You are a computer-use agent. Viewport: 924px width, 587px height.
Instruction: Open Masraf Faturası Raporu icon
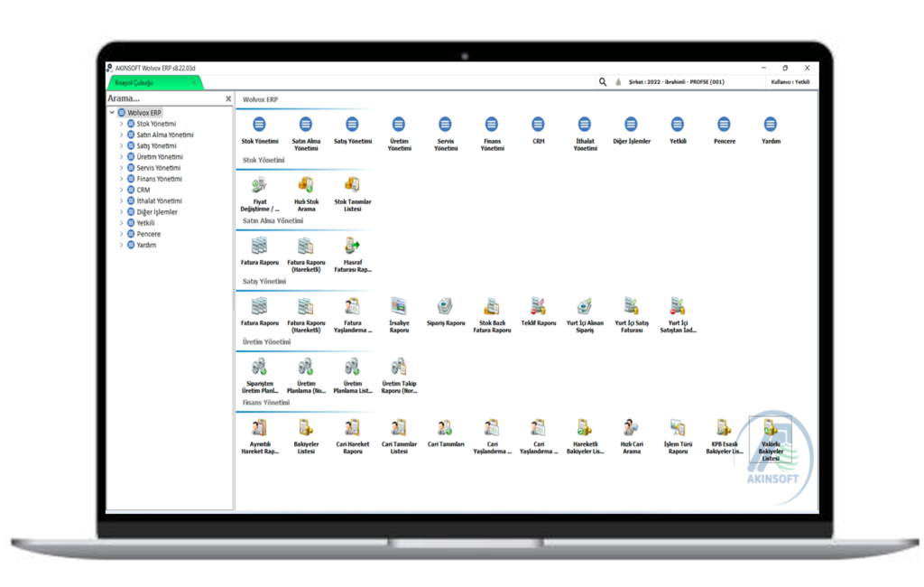(352, 246)
